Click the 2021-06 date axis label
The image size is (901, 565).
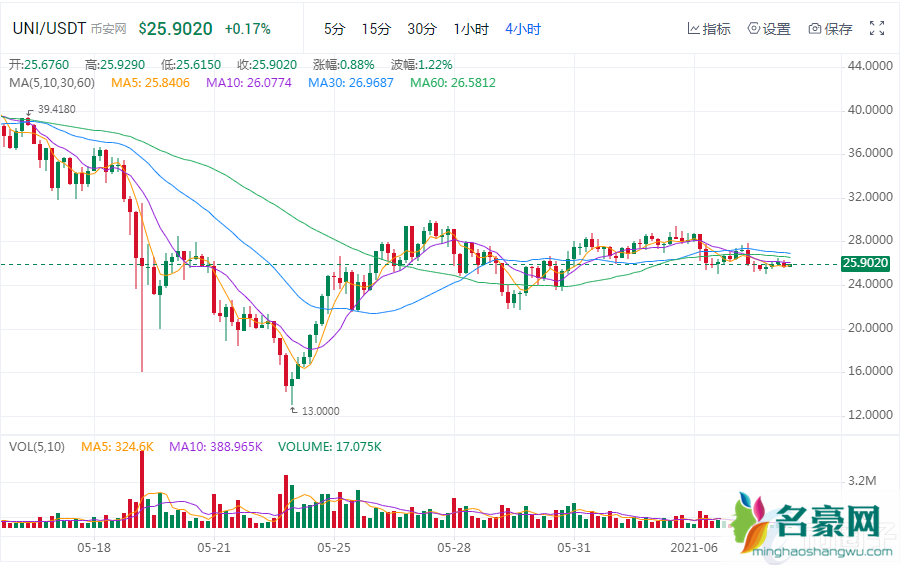(x=694, y=548)
